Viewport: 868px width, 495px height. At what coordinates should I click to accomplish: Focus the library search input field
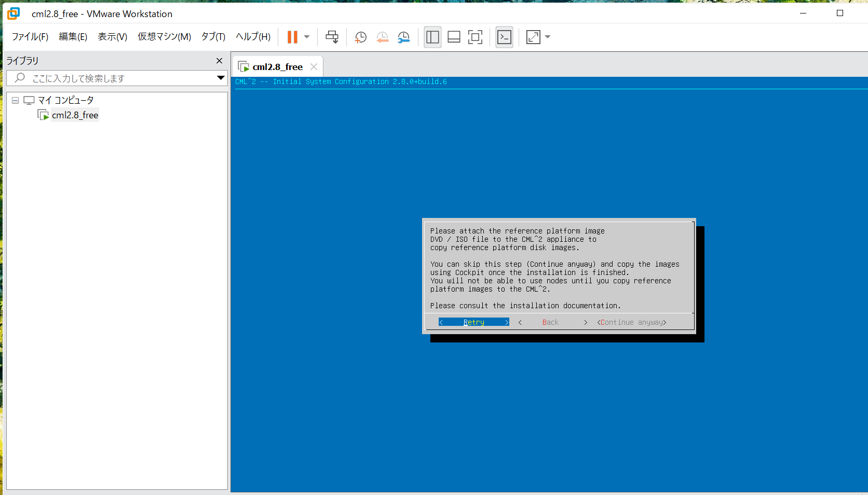click(x=117, y=78)
